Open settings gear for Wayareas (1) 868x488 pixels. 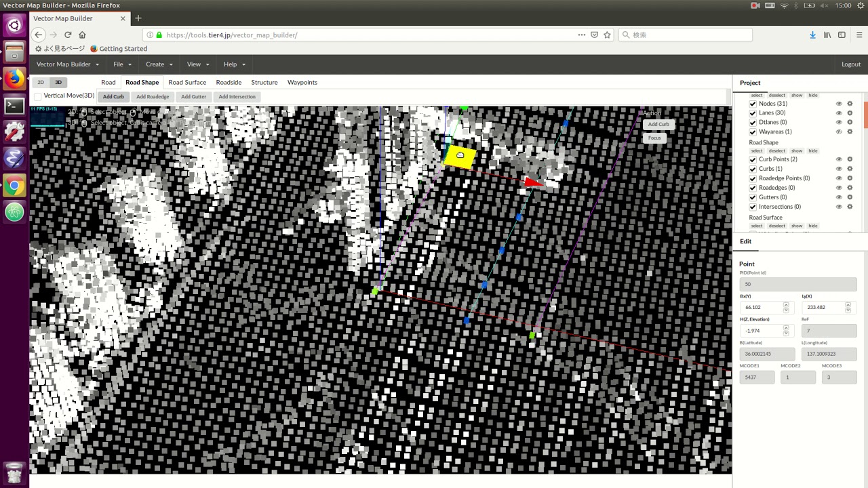[x=850, y=132]
